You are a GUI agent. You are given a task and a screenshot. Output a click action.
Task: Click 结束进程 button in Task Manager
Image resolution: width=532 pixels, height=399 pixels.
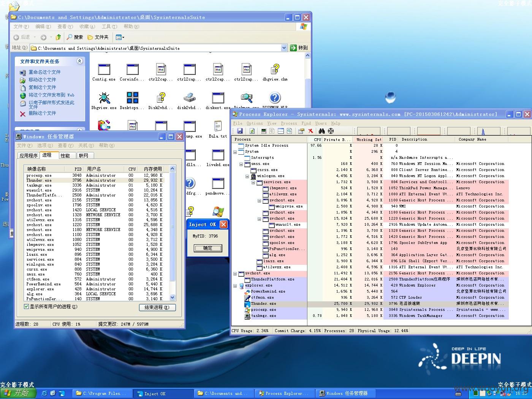157,307
